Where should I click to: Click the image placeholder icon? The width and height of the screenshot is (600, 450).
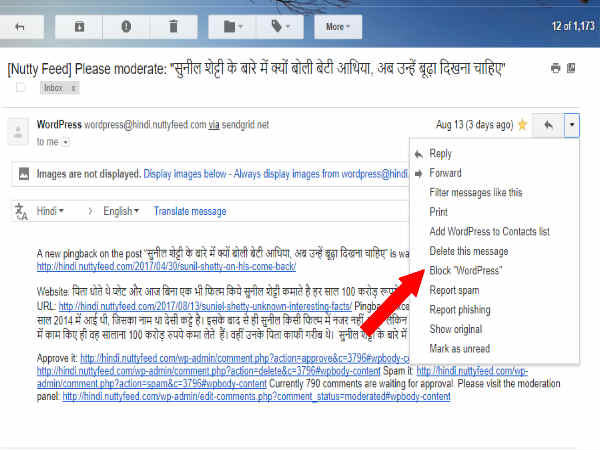[24, 174]
